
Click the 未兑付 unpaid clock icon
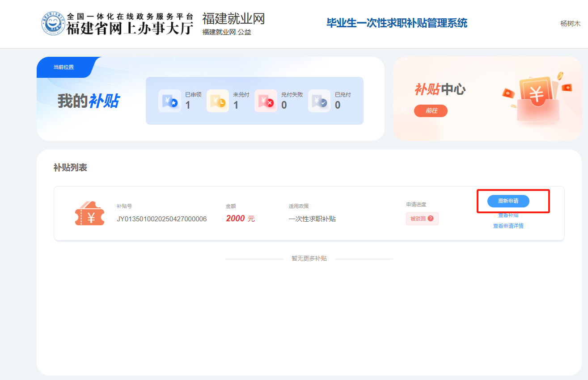click(x=218, y=101)
